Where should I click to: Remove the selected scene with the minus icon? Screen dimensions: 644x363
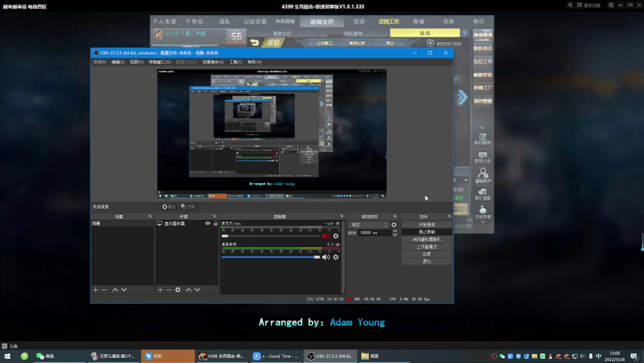point(105,290)
